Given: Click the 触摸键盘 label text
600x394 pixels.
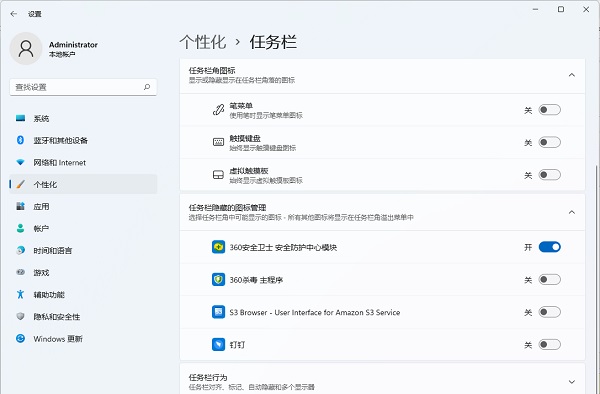Looking at the screenshot, I should [x=245, y=138].
